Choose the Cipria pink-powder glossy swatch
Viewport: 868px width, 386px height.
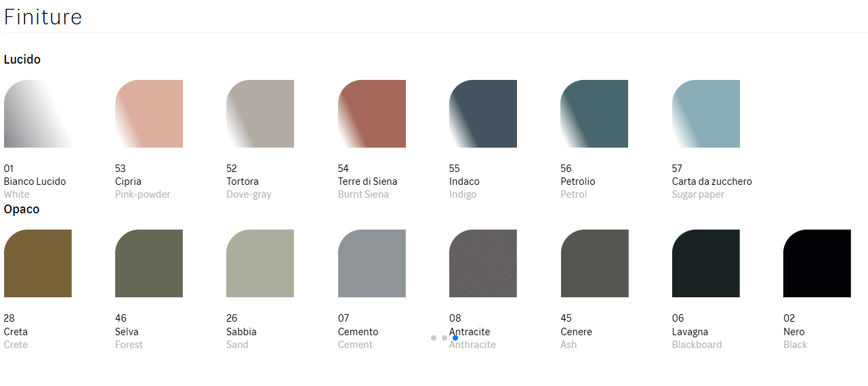(149, 114)
